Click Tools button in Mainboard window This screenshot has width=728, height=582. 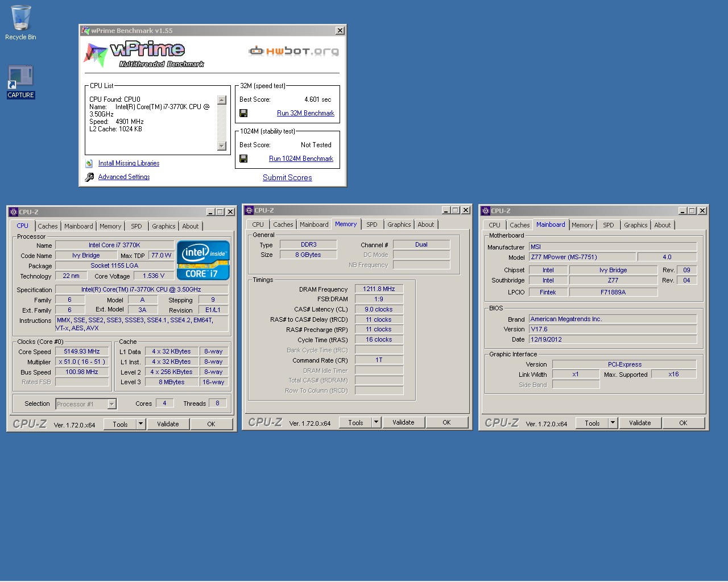[x=592, y=423]
